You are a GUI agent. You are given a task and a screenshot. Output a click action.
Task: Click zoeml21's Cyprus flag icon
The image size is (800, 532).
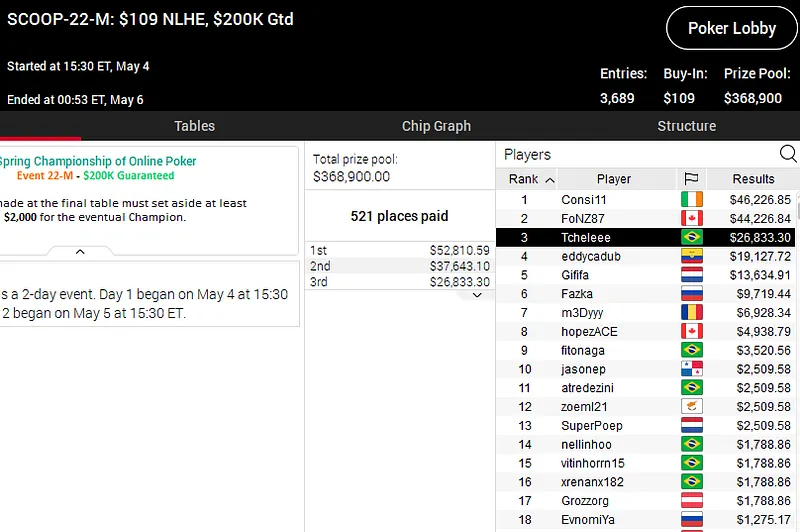click(691, 407)
